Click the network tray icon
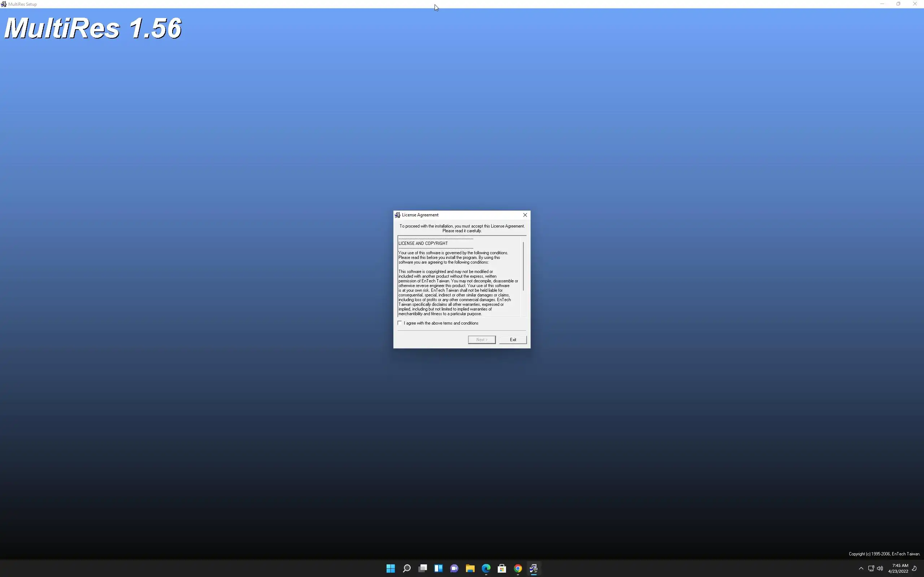 tap(871, 568)
